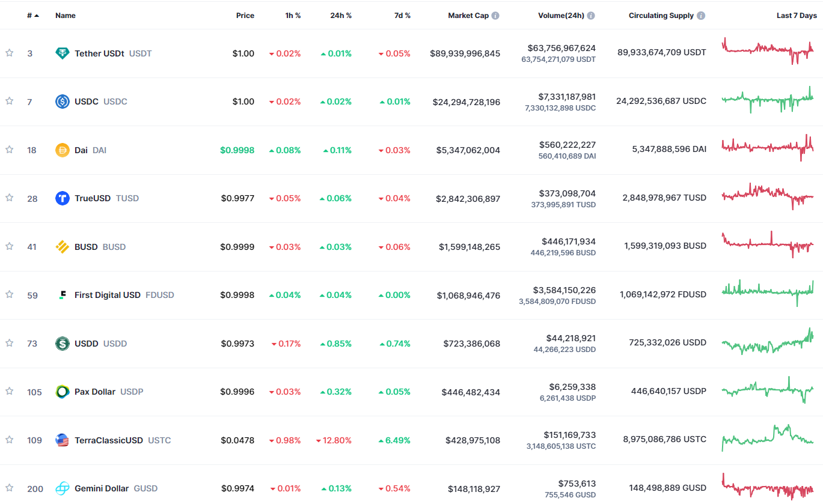832x504 pixels.
Task: Sort by the 1h % column
Action: 293,16
